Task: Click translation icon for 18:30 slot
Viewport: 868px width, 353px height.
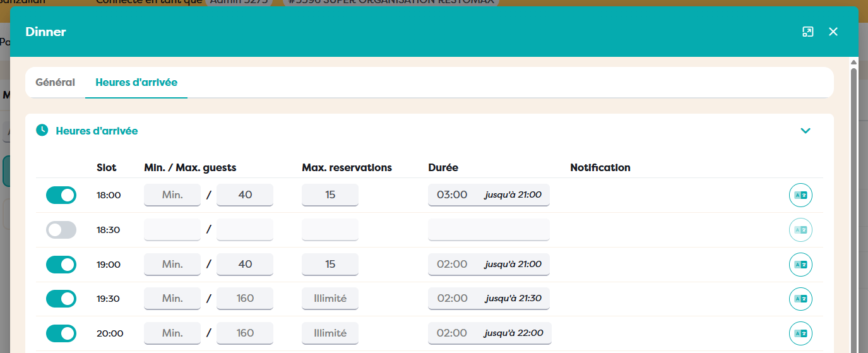Action: tap(800, 230)
